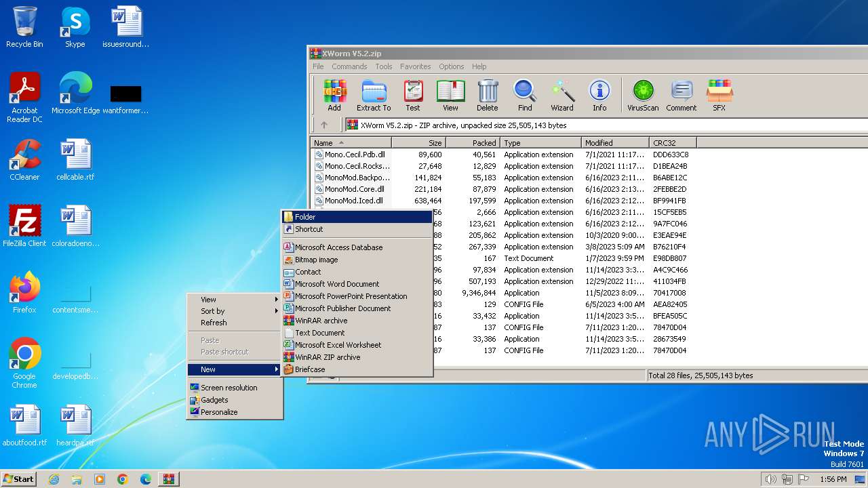Expand the Sort by submenu
This screenshot has height=488, width=868.
tap(235, 311)
